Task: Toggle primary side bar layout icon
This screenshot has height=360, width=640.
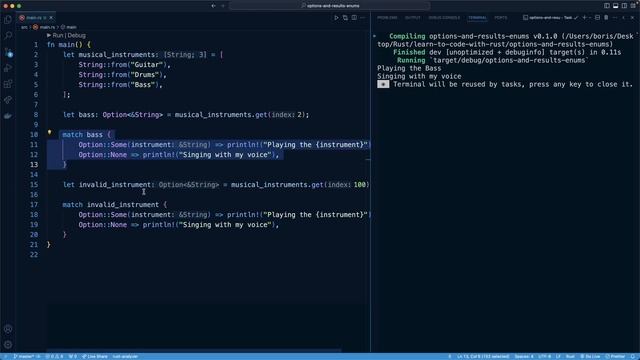Action: (x=607, y=6)
